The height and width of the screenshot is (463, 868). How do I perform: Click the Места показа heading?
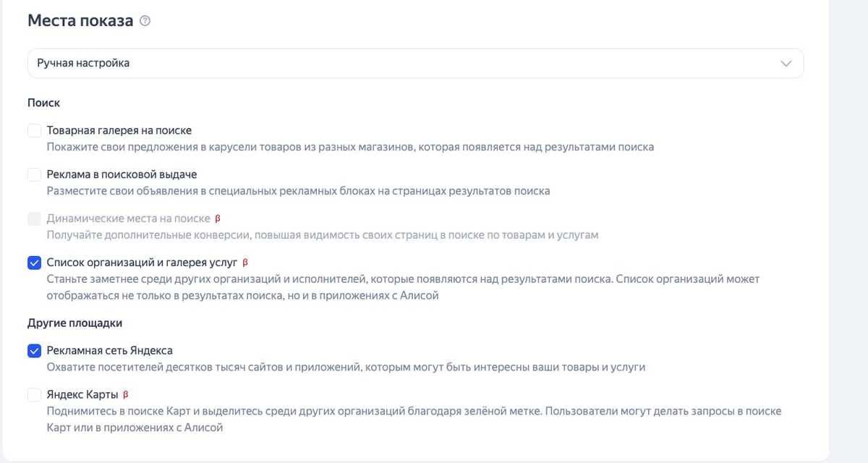coord(80,21)
